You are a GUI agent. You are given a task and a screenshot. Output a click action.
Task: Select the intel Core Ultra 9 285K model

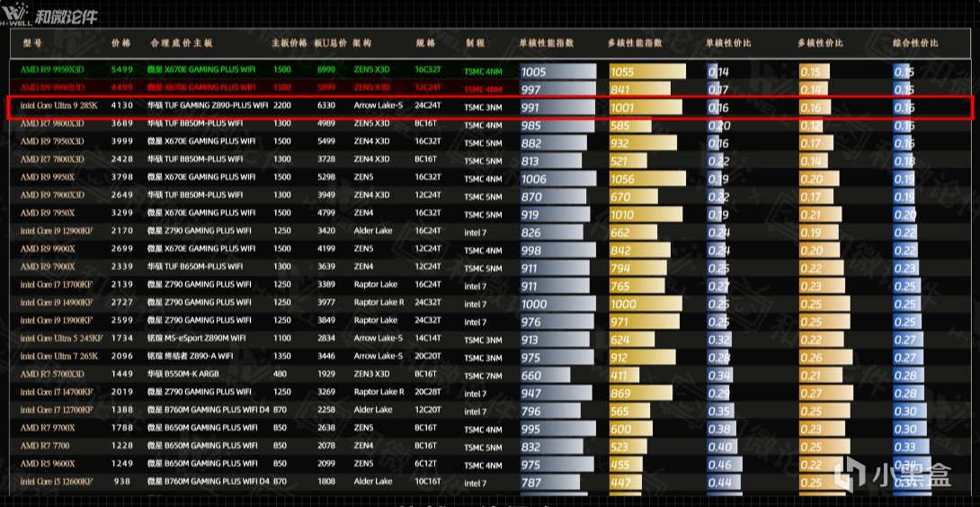(x=58, y=105)
